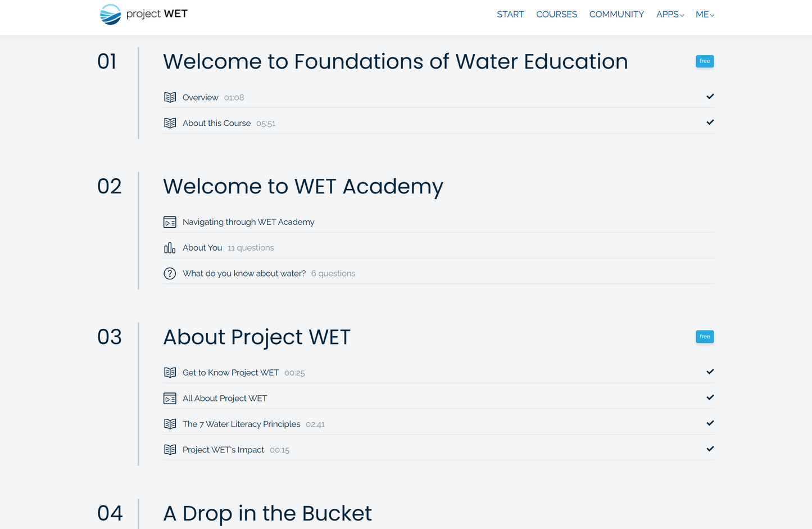
Task: Open the What do you know about water quiz
Action: coord(244,273)
